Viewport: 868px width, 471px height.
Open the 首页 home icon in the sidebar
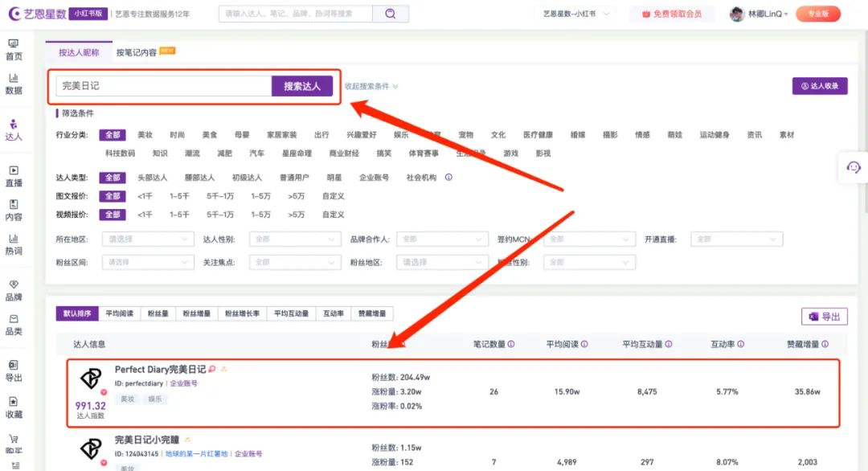[x=16, y=51]
